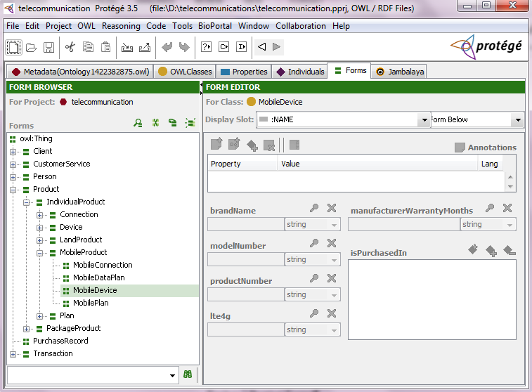Click the search icon next to brandName
This screenshot has width=532, height=392.
(x=314, y=208)
